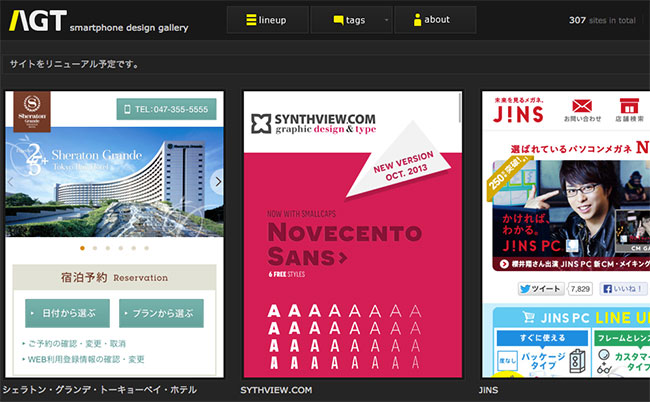
Task: Click the 6 FREE STYLES text
Action: point(286,274)
